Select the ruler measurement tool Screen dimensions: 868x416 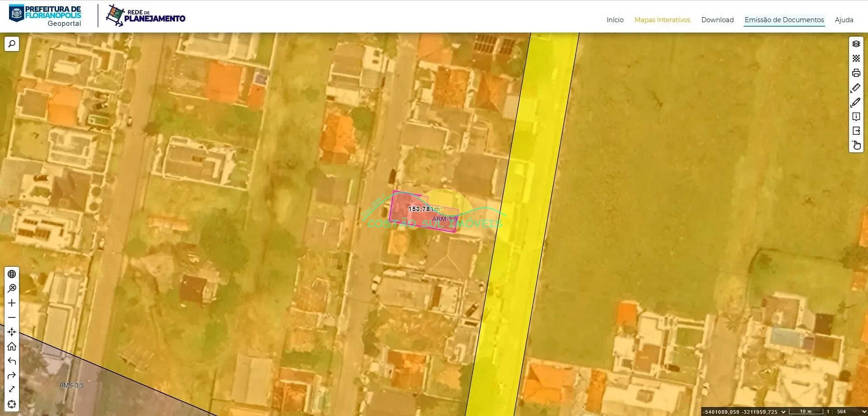pyautogui.click(x=856, y=88)
